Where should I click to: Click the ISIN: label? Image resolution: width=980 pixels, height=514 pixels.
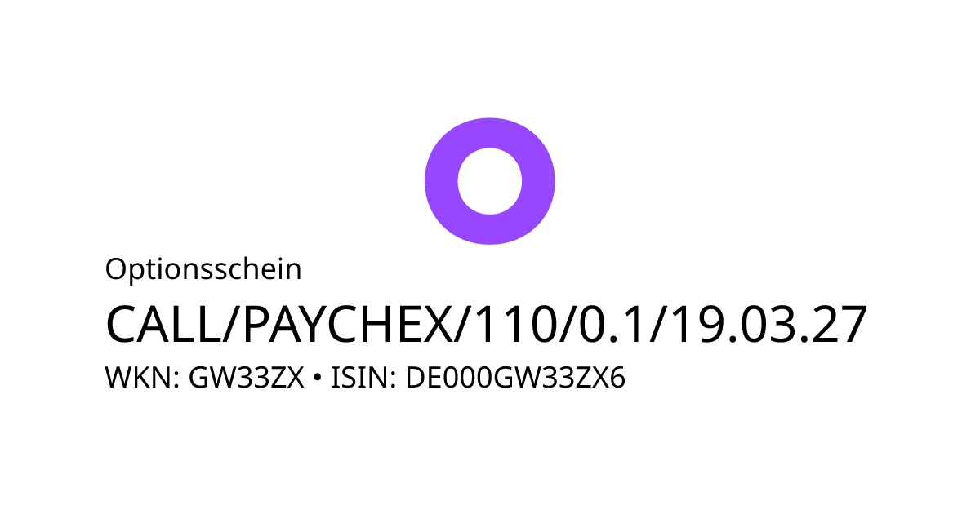[364, 379]
